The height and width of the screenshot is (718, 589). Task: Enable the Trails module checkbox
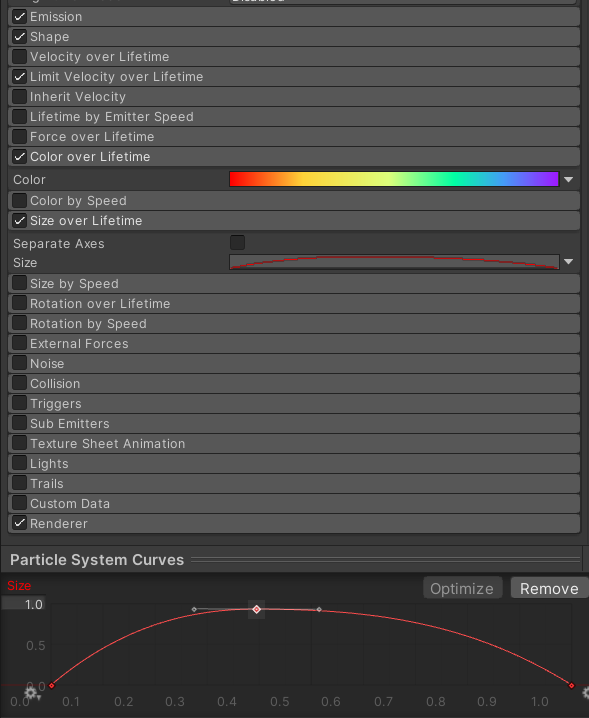pyautogui.click(x=19, y=483)
